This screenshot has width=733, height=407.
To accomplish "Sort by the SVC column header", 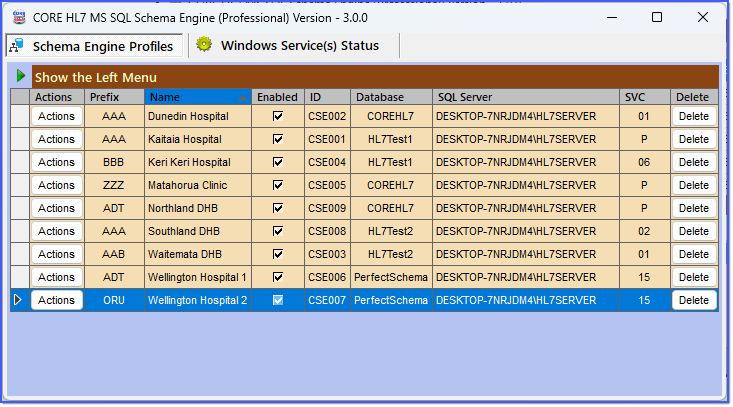I will [x=645, y=97].
